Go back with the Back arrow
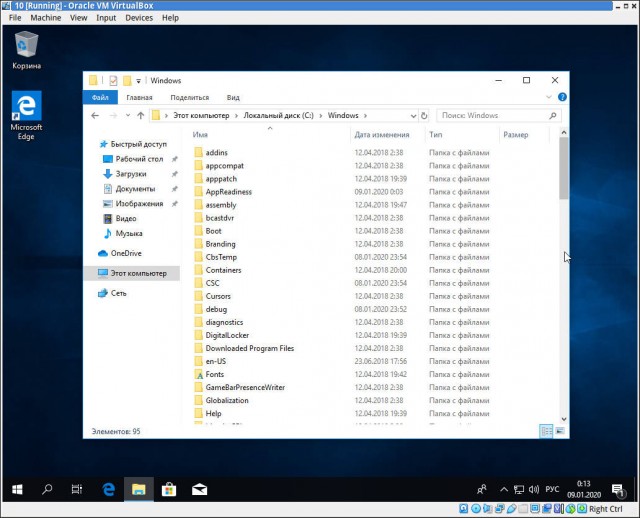 pyautogui.click(x=95, y=116)
